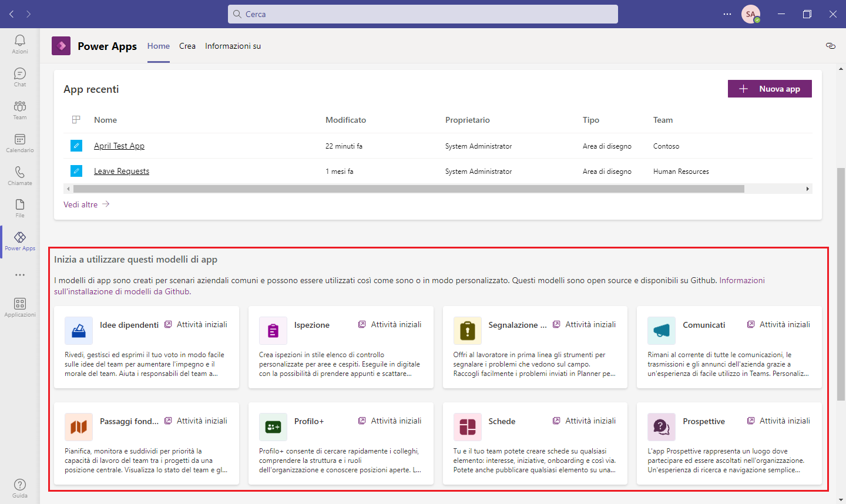Click Attività iniziali for Segnalazione

tap(585, 324)
